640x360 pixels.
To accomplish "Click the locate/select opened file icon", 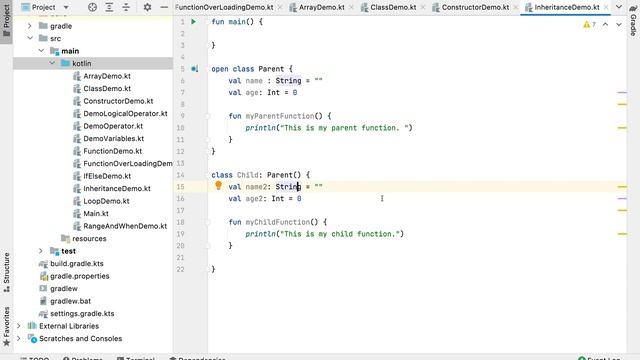I will [92, 7].
